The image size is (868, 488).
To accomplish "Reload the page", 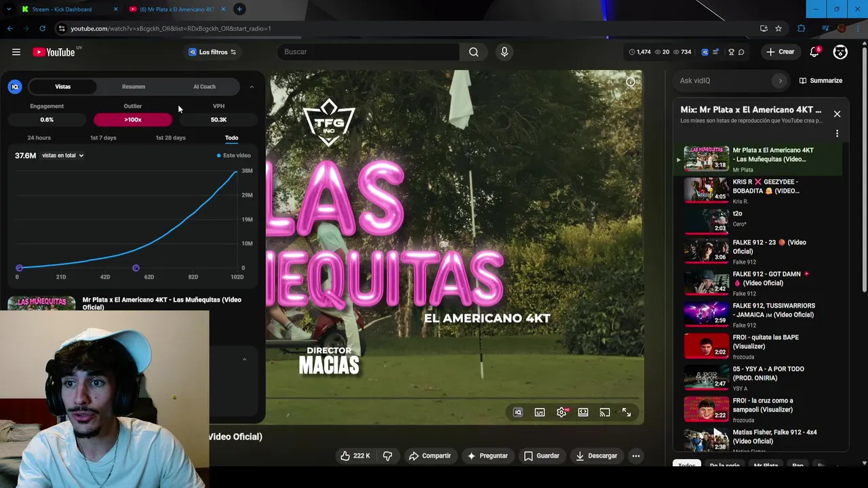I will [x=42, y=28].
